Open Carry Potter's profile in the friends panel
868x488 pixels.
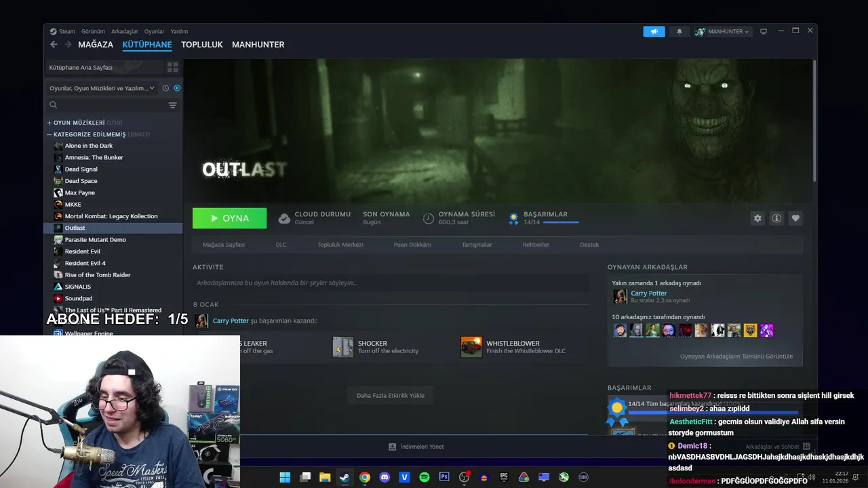(x=648, y=293)
